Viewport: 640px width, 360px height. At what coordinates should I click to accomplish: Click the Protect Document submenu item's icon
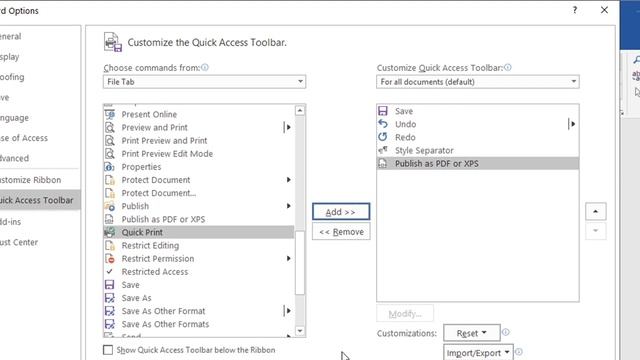click(x=110, y=180)
